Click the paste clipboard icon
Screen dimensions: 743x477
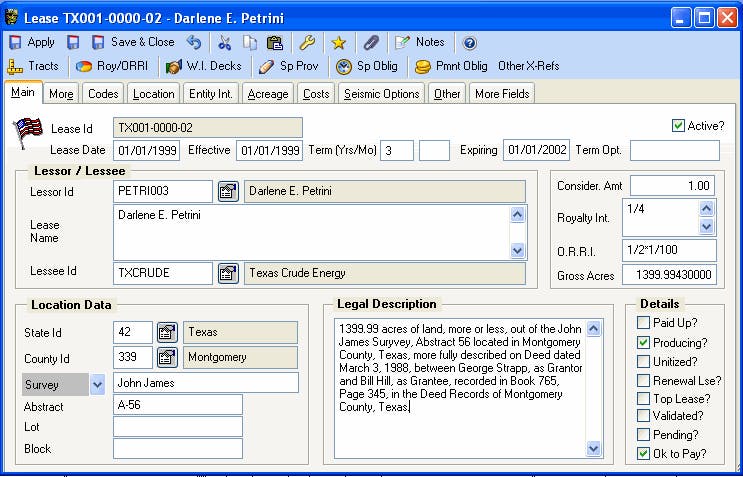pos(274,43)
